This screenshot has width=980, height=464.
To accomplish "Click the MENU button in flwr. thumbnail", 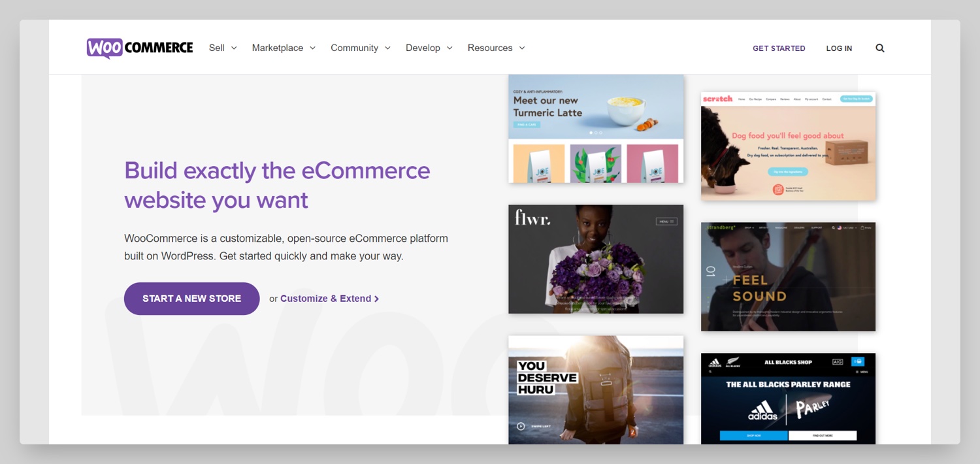I will click(666, 222).
